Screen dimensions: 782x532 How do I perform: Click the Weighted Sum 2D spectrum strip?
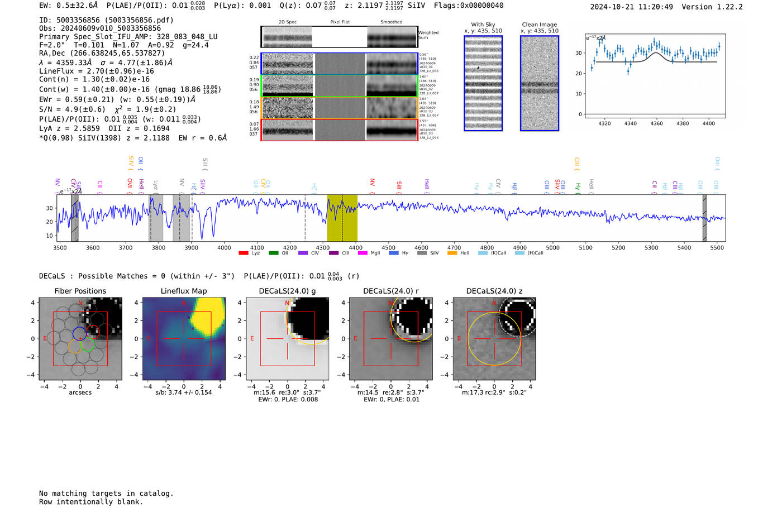(x=339, y=37)
